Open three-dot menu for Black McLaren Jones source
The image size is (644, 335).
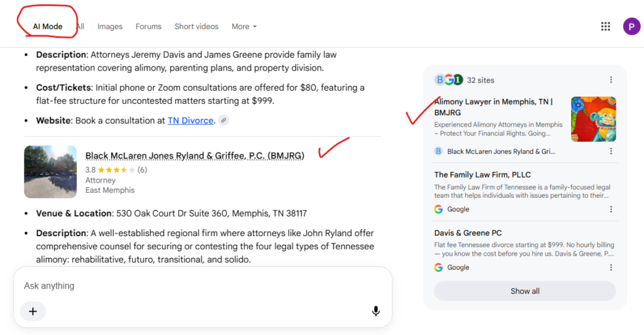pos(611,151)
